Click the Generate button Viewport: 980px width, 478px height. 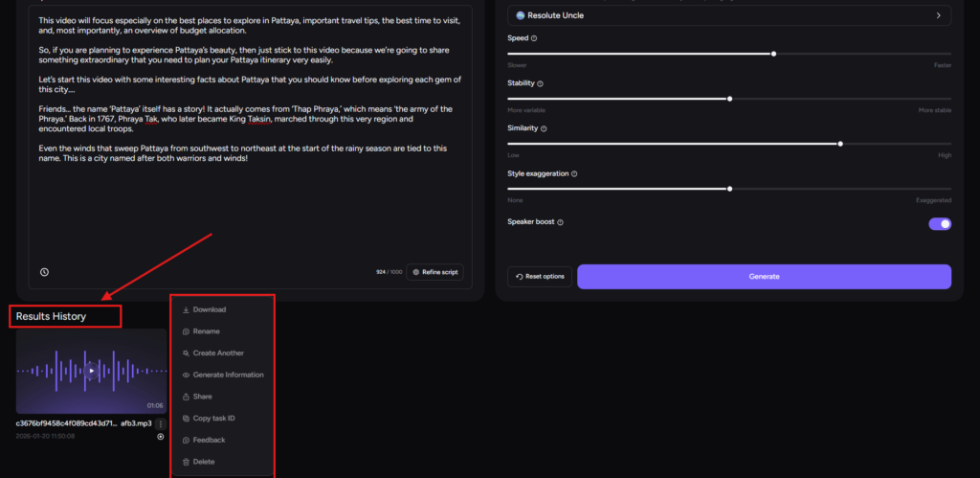[x=764, y=277]
